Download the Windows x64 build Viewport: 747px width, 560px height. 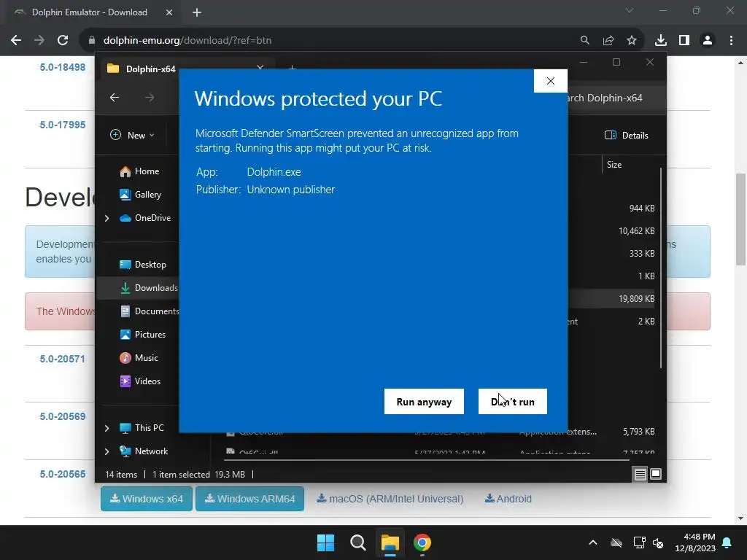pos(147,499)
